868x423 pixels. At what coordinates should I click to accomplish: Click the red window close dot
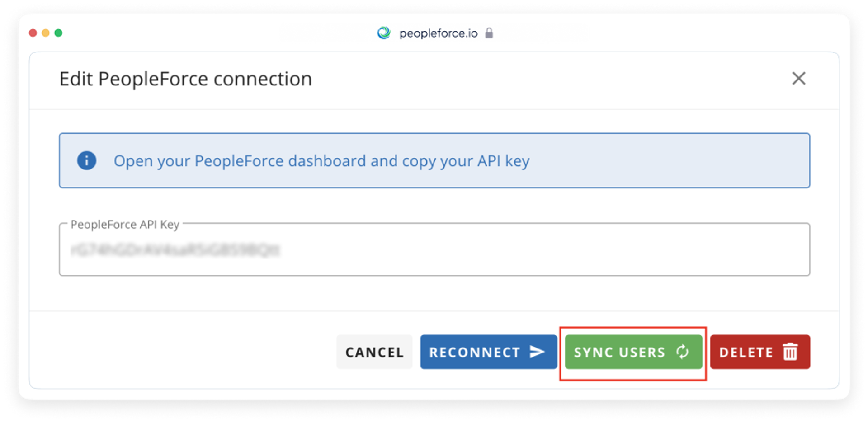click(x=33, y=33)
